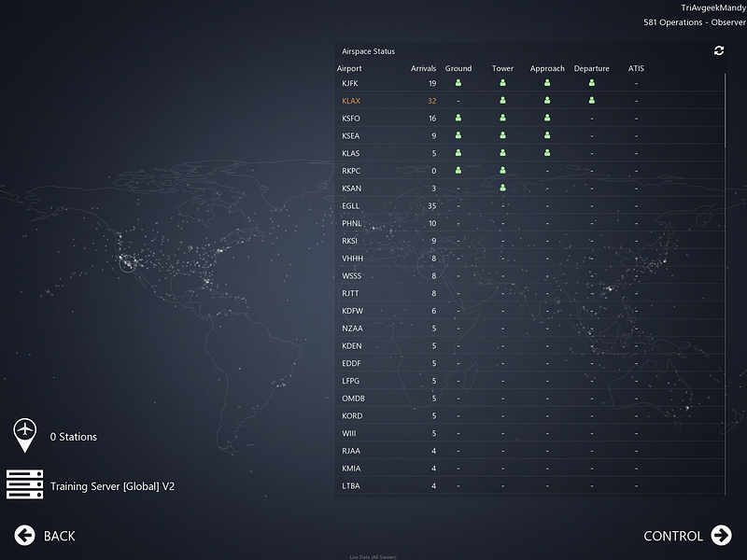The width and height of the screenshot is (747, 560).
Task: Select the highlighted KLAX airport row
Action: [529, 101]
